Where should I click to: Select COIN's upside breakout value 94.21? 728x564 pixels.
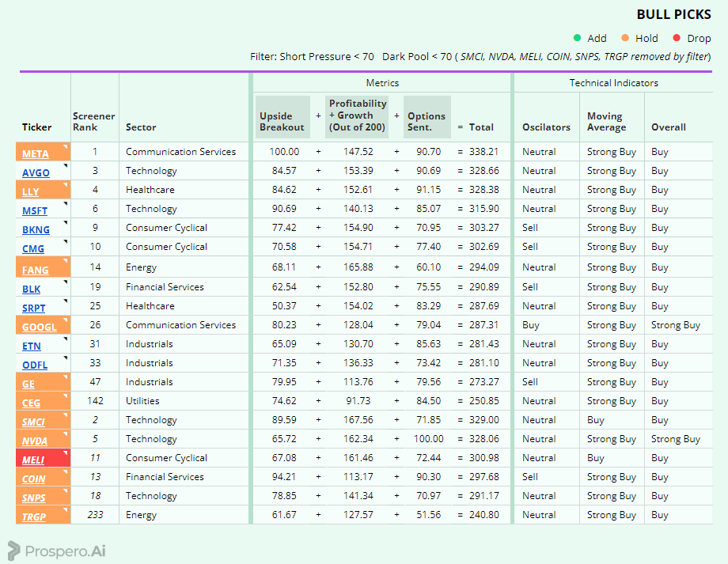[284, 477]
